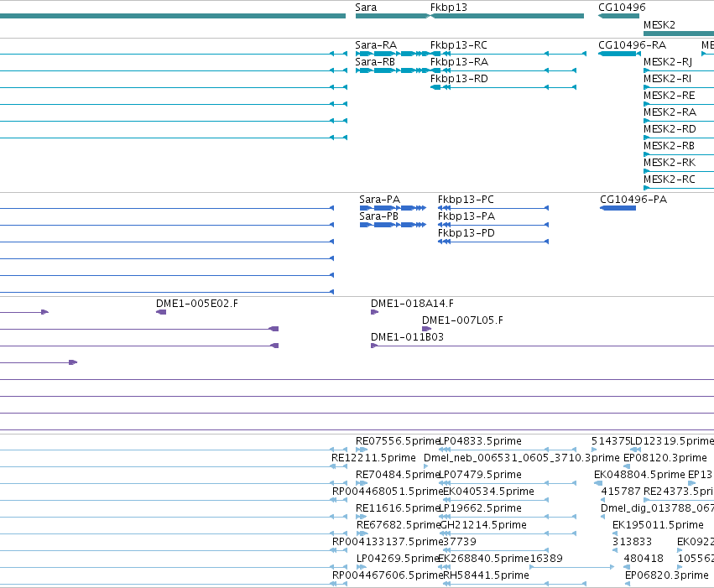The width and height of the screenshot is (714, 588).
Task: Select the Sara-PB protein feature
Action: click(393, 225)
